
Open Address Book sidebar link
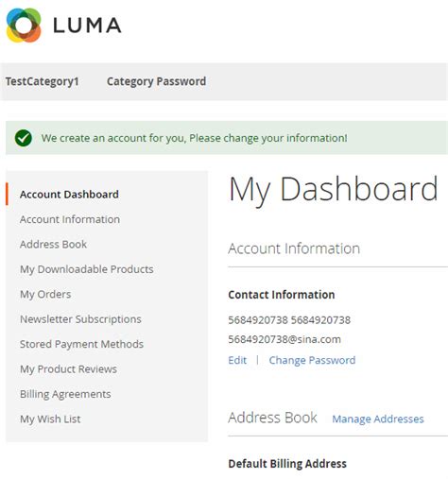(53, 244)
